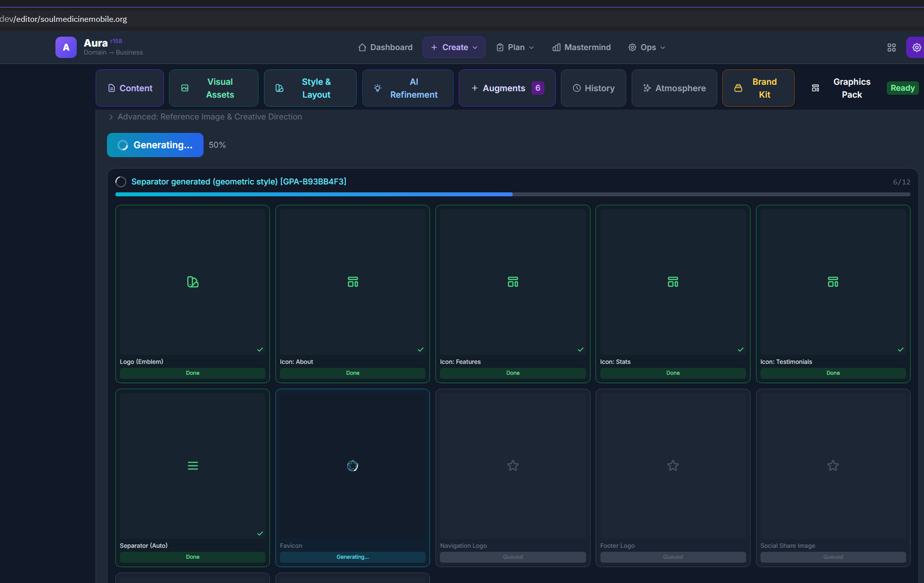Expand Advanced: Reference Image & Creative Direction
924x583 pixels.
(x=205, y=117)
